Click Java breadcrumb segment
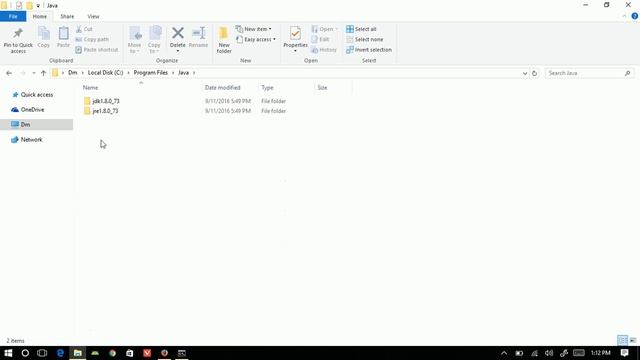This screenshot has height=360, width=640. click(183, 73)
